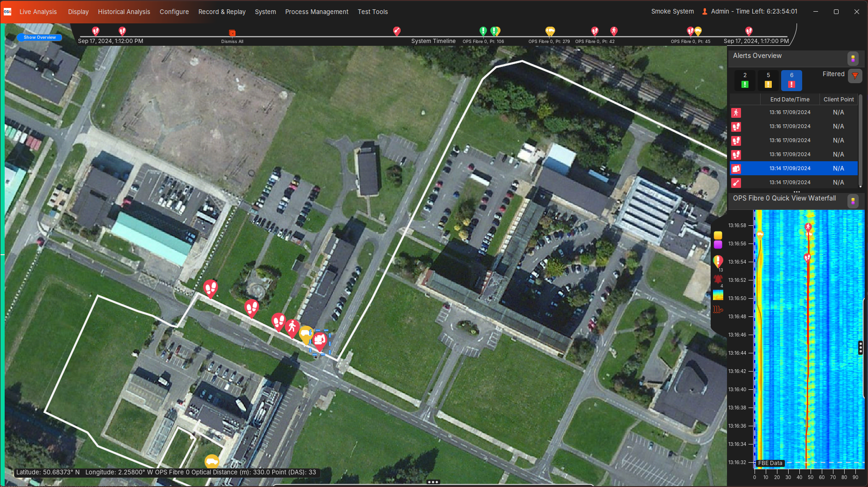This screenshot has width=868, height=487.
Task: Click the alerts list vertical scrollbar
Action: pyautogui.click(x=861, y=140)
